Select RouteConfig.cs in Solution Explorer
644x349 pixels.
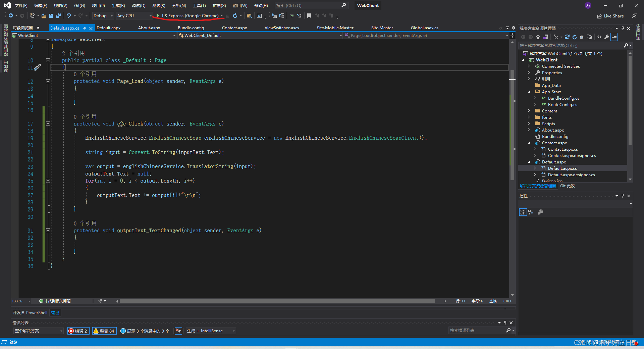(562, 104)
